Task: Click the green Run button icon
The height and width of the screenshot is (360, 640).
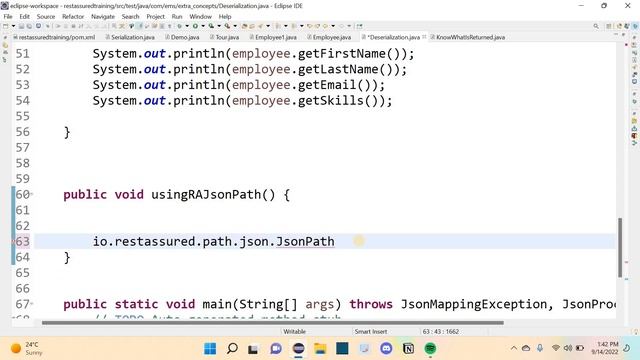Action: [196, 26]
